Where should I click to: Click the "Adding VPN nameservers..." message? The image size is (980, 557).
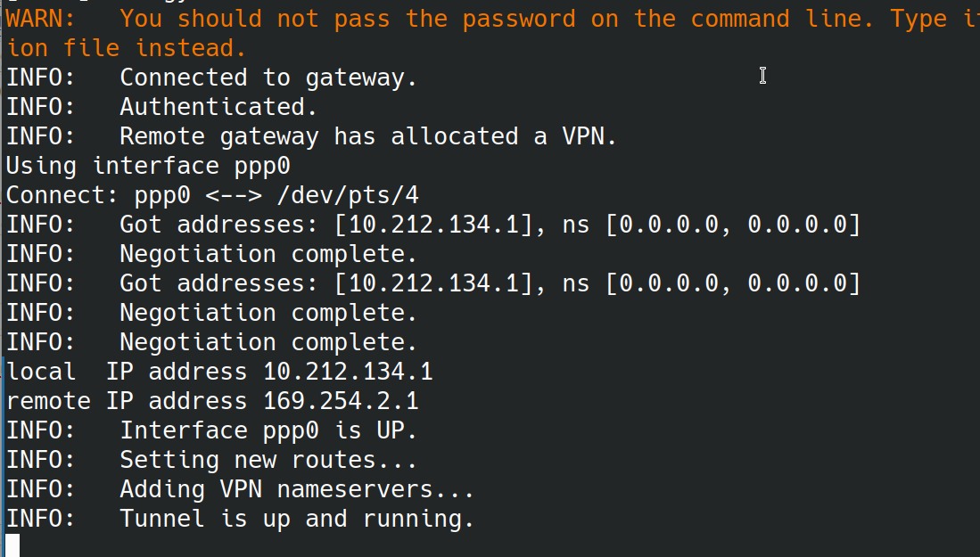297,489
